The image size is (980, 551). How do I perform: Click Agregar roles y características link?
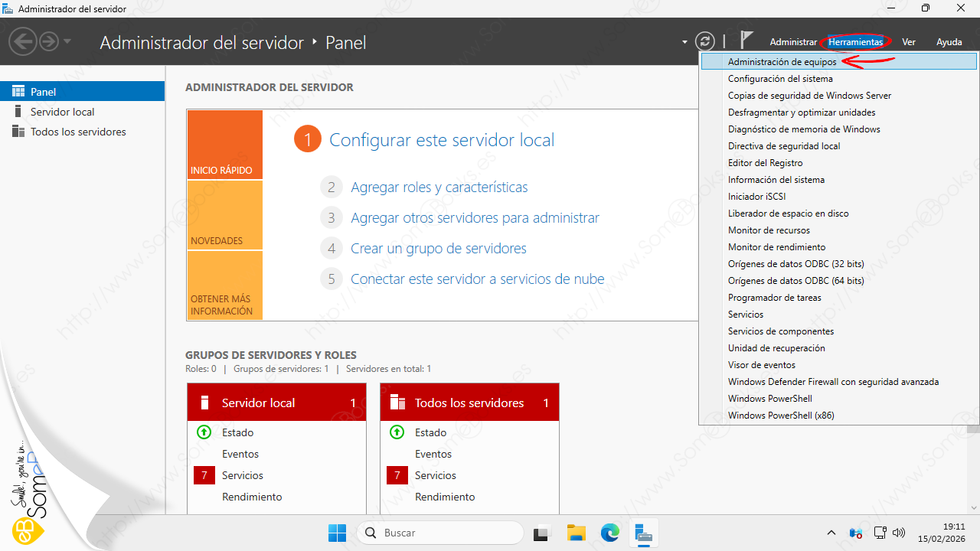pos(439,187)
